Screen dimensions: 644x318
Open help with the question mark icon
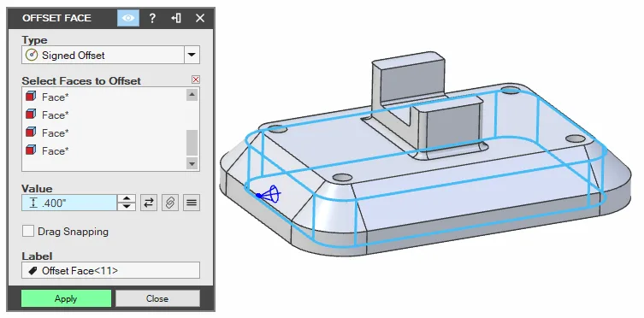[152, 18]
